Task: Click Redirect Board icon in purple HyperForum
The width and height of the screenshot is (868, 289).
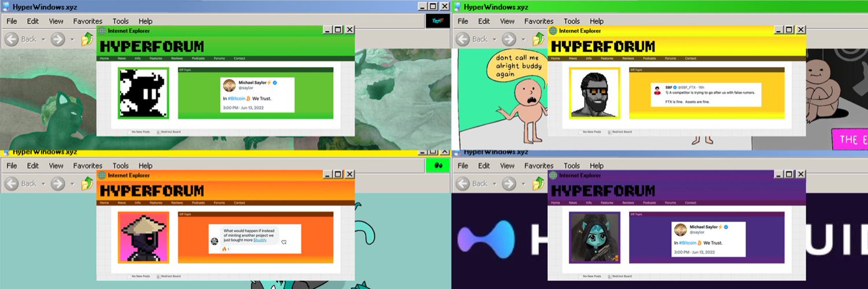Action: 609,276
